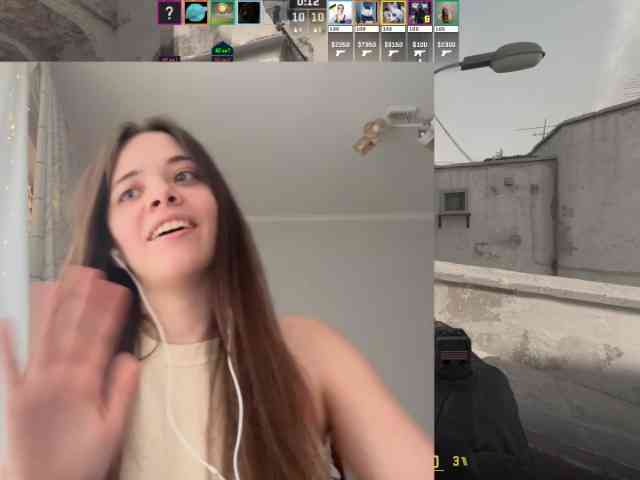Click the rightmost green-bordered player portrait
Image resolution: width=640 pixels, height=480 pixels.
click(x=447, y=13)
